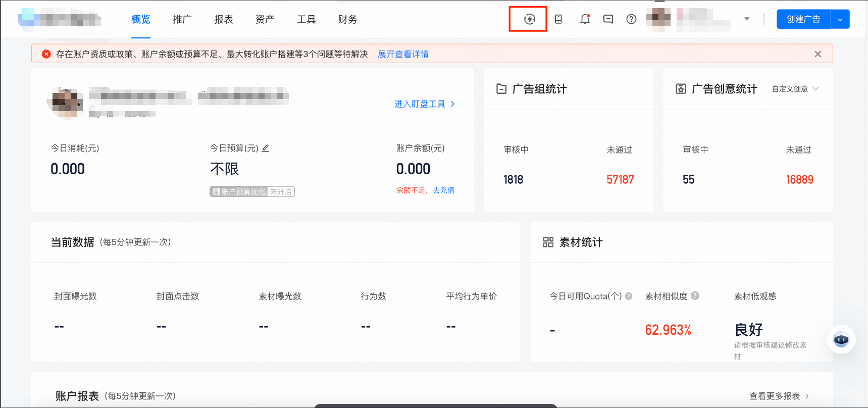The image size is (868, 408).
Task: Click the 素材统计 grid icon
Action: click(x=548, y=242)
